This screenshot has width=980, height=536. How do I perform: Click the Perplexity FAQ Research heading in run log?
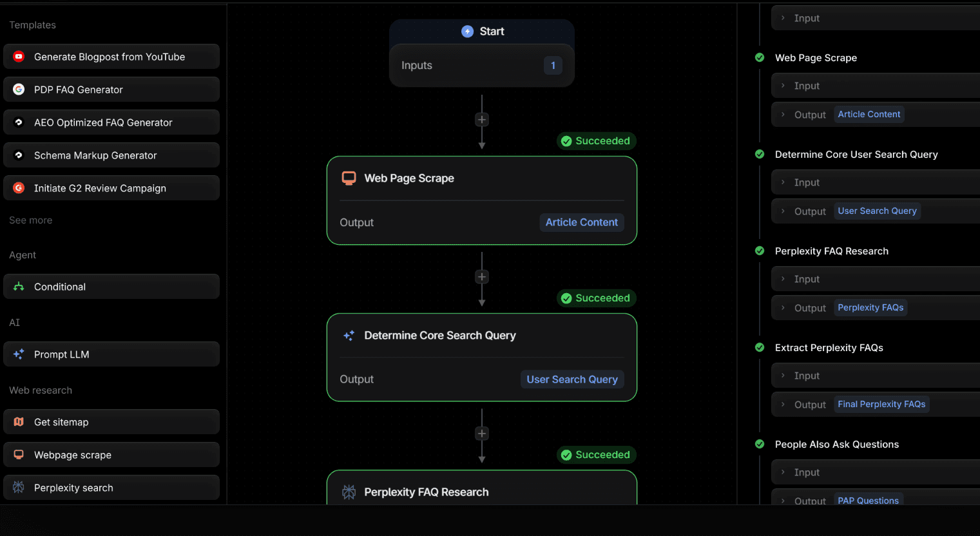tap(832, 251)
